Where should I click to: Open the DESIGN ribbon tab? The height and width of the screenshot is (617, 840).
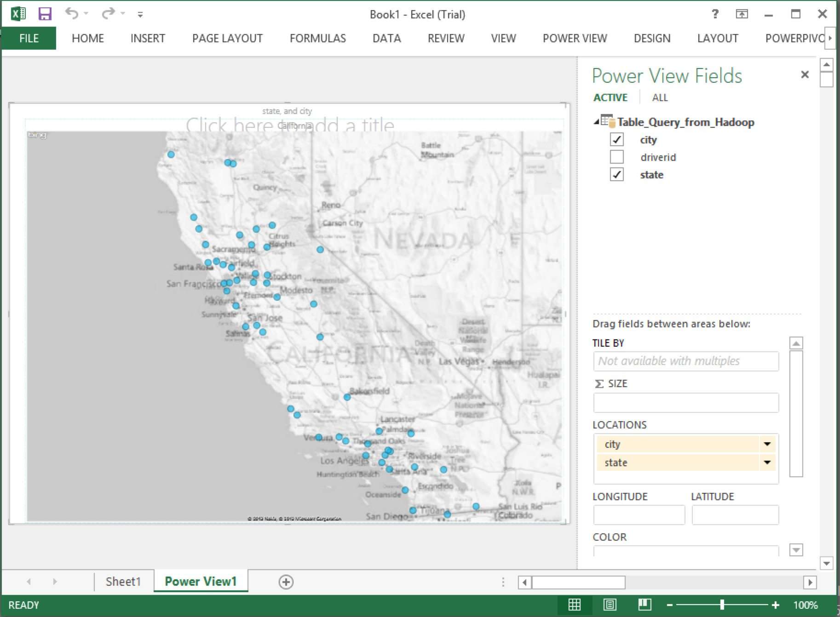(x=652, y=38)
